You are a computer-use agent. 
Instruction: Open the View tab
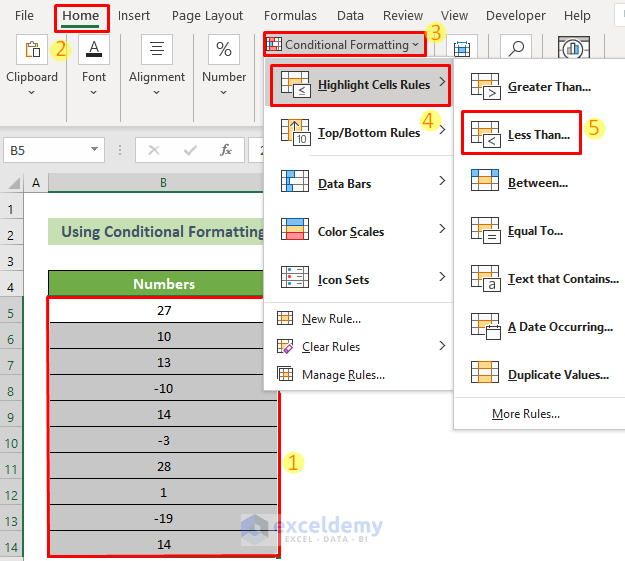tap(454, 16)
